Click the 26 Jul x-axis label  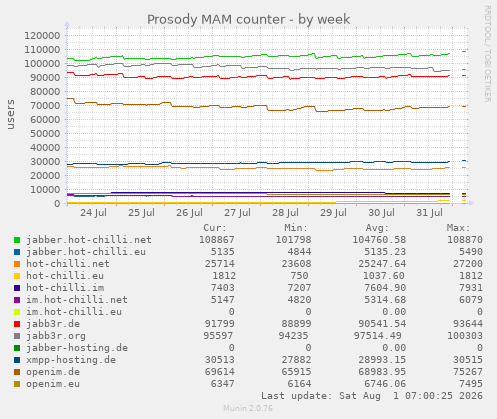[189, 213]
